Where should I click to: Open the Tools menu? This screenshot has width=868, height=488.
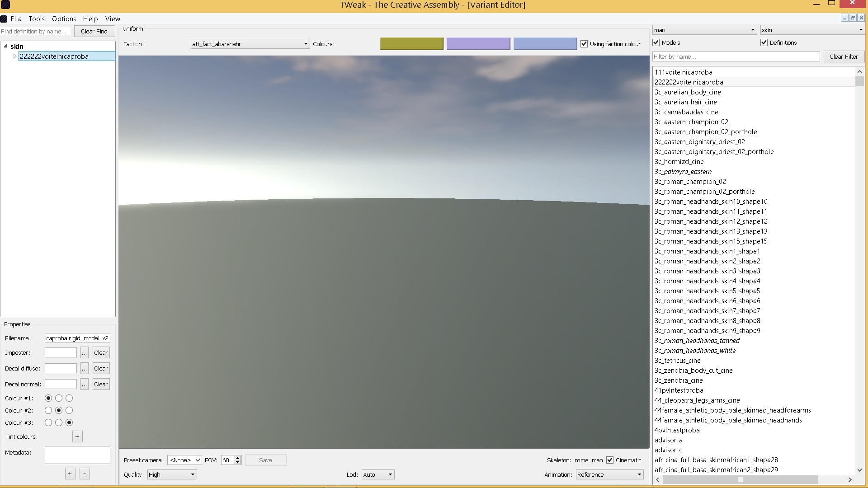tap(37, 19)
